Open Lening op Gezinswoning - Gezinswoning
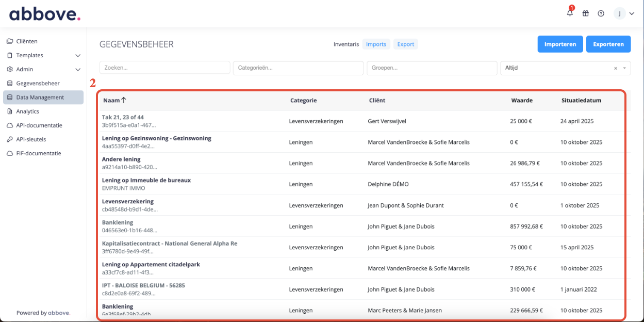Image resolution: width=644 pixels, height=322 pixels. point(157,138)
